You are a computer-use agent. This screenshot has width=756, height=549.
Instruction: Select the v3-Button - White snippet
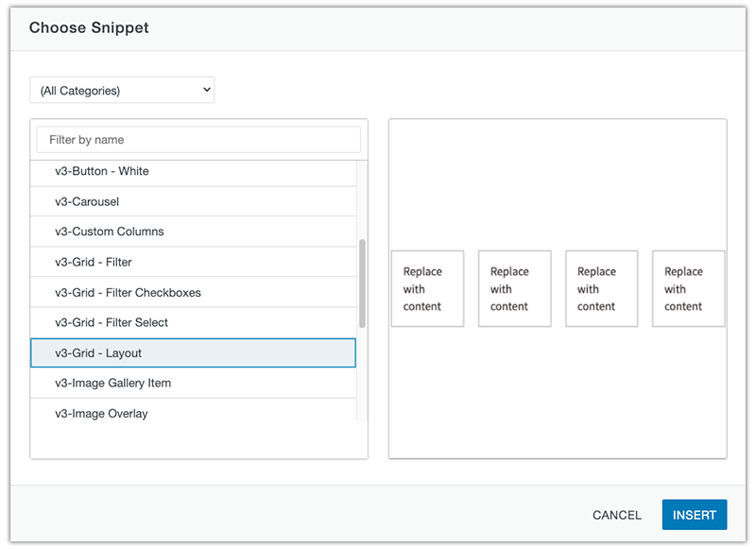(x=194, y=171)
